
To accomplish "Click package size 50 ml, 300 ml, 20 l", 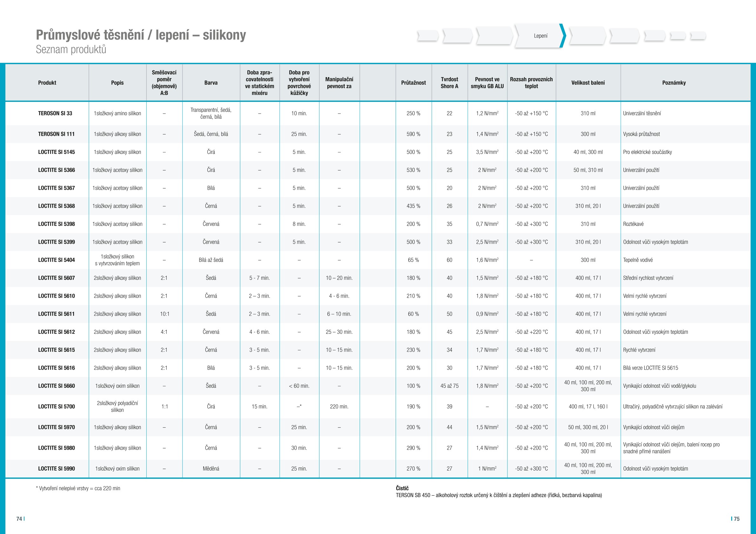I will (588, 427).
